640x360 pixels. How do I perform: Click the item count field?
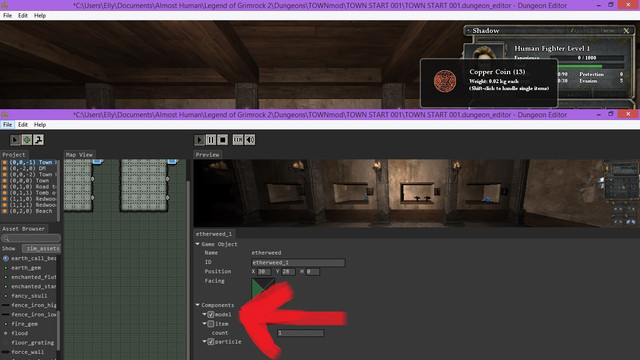[300, 333]
